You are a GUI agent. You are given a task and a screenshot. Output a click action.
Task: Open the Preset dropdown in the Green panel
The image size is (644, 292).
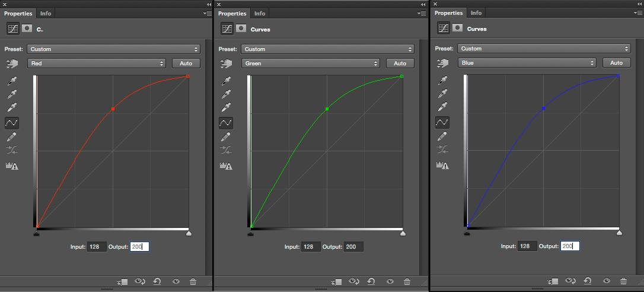point(327,49)
